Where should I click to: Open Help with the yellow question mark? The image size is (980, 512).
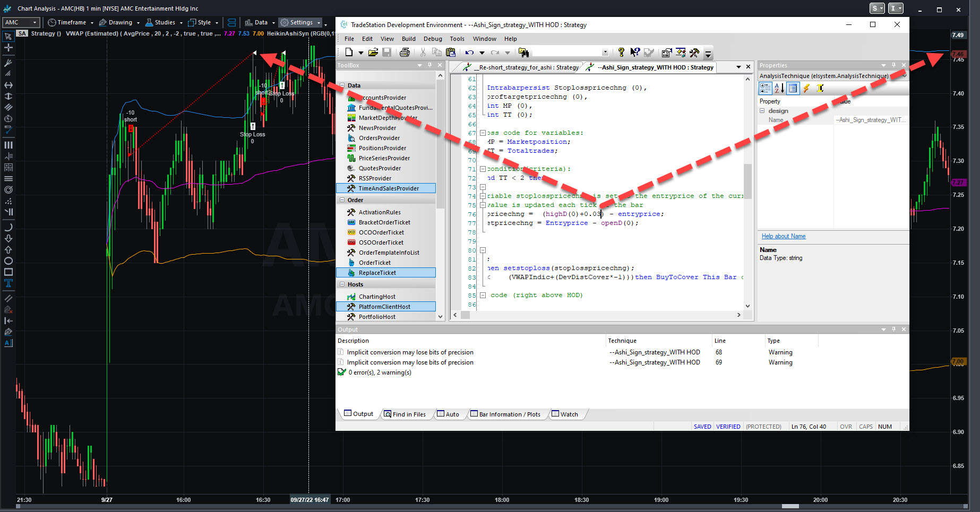pos(621,52)
